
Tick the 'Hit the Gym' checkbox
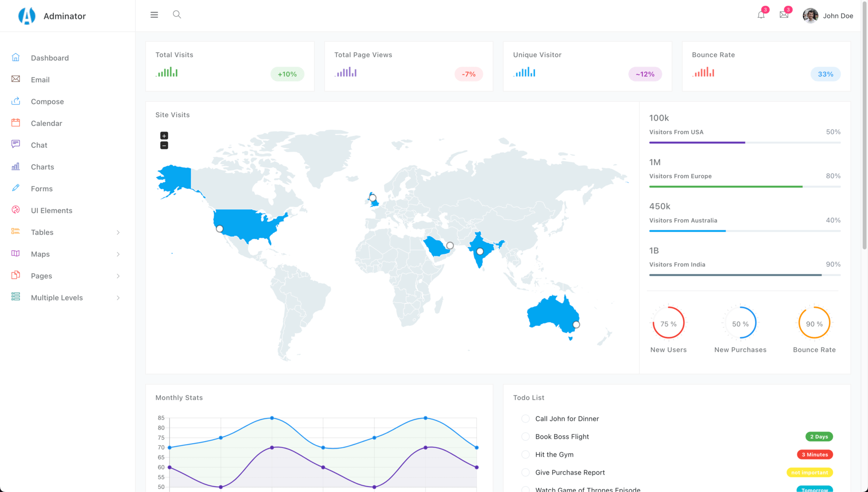pyautogui.click(x=526, y=455)
